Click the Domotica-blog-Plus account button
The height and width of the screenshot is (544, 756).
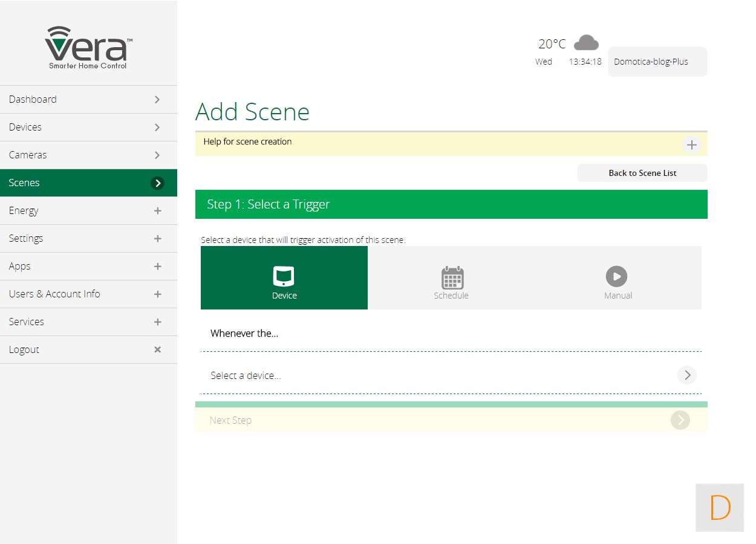pyautogui.click(x=657, y=62)
